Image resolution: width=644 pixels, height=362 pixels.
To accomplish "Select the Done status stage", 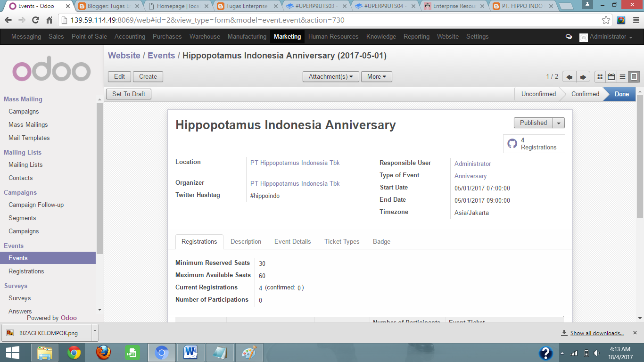I will pyautogui.click(x=621, y=94).
